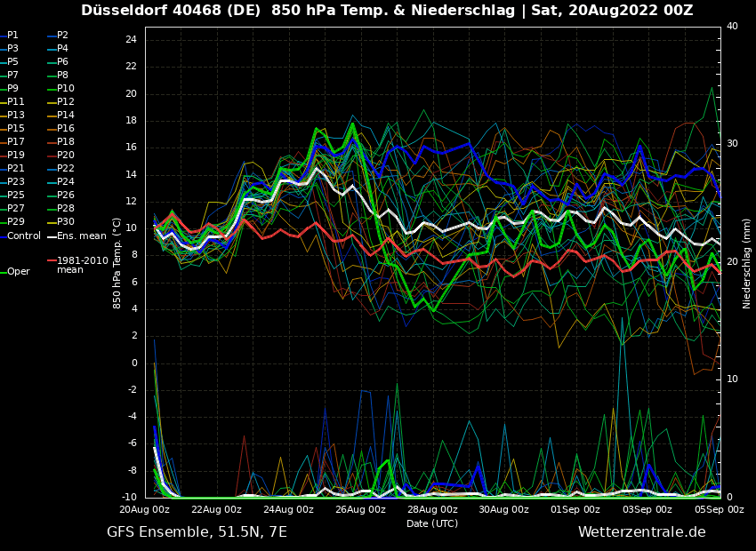Screen dimensions: 756x551
Task: Select the 26Aug 00z date tick
Action: tap(361, 509)
